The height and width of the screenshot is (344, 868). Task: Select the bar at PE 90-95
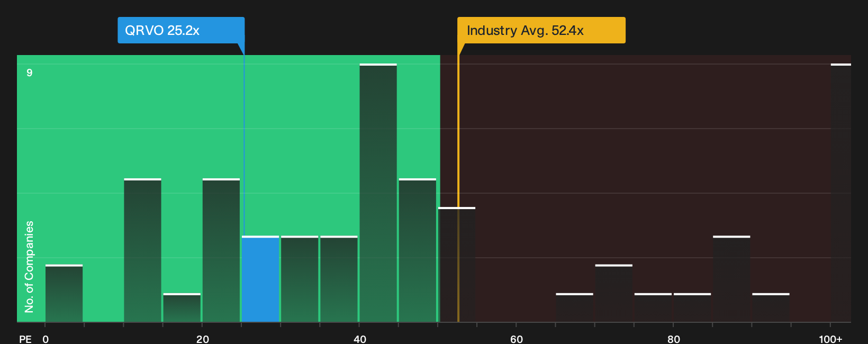[x=771, y=307]
